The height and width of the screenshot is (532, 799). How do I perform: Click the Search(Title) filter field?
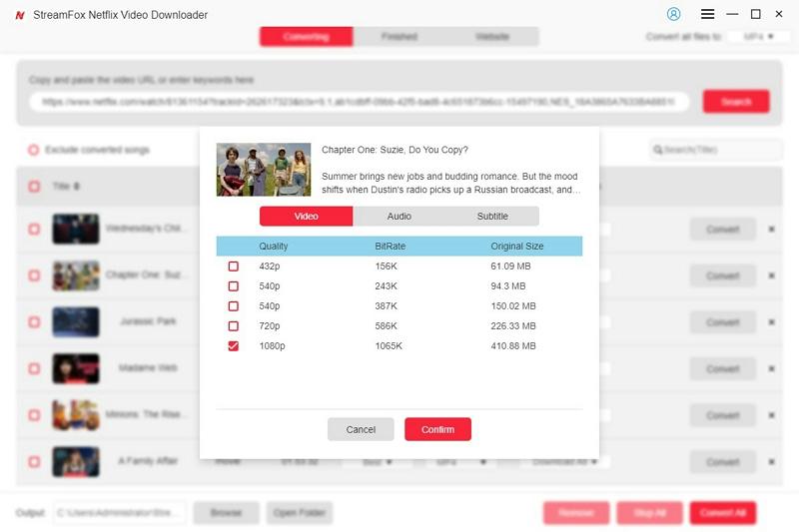(x=716, y=150)
